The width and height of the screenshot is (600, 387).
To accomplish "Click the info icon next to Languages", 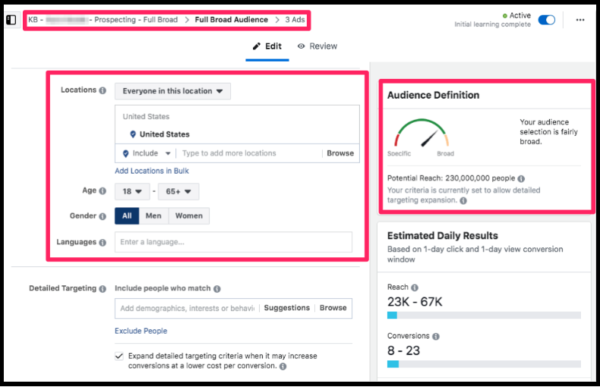I will pos(103,242).
